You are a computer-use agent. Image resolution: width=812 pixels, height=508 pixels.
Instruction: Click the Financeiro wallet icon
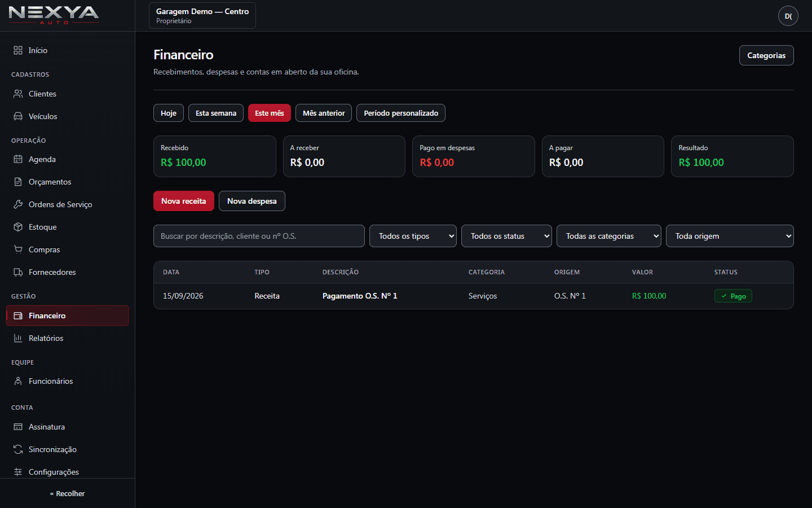[x=18, y=316]
